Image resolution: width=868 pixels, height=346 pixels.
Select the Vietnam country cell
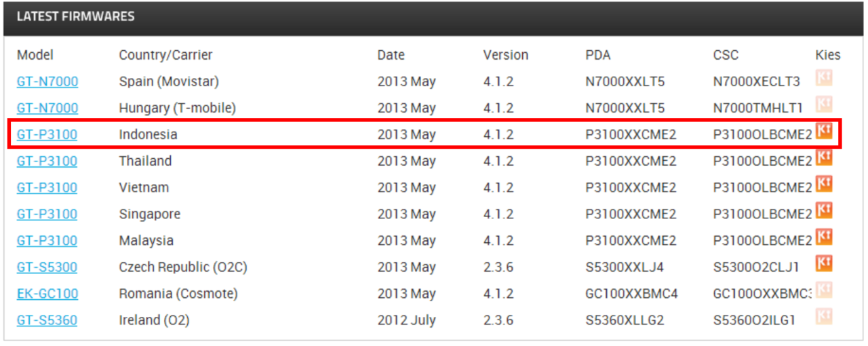tap(144, 187)
